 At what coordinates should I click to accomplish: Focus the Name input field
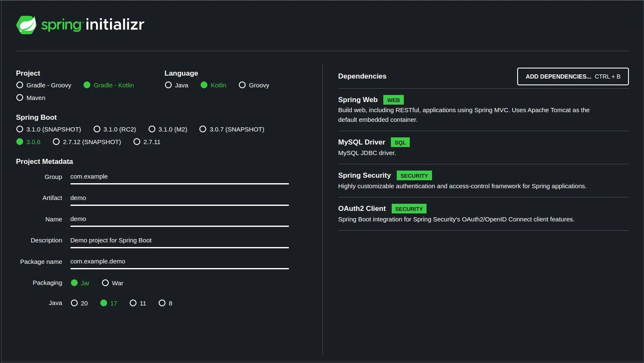point(179,219)
